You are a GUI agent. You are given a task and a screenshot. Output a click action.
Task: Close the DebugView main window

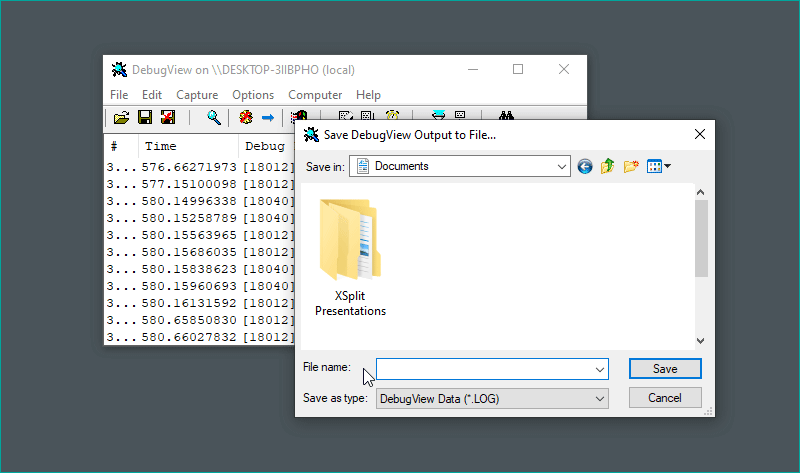pos(564,69)
